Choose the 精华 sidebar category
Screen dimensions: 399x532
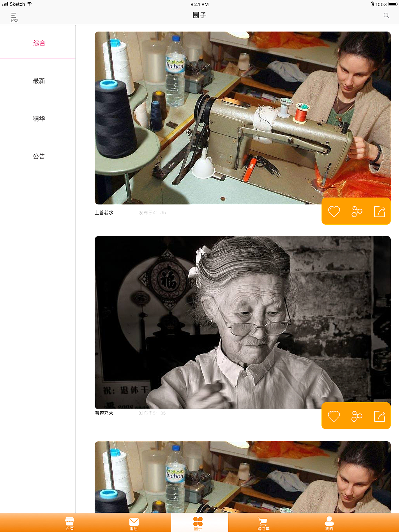coord(39,118)
